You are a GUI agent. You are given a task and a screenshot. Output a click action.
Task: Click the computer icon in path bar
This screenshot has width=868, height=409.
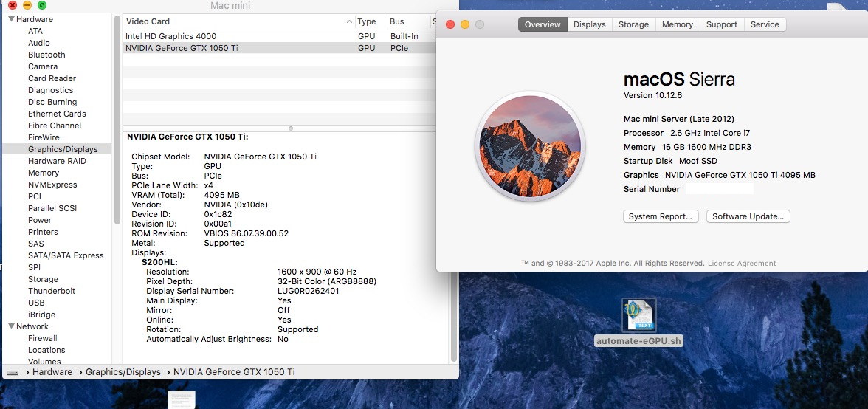tap(13, 373)
